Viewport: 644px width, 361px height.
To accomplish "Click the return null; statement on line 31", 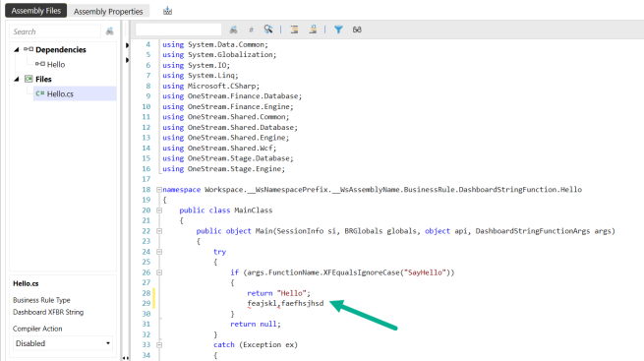I will click(256, 324).
